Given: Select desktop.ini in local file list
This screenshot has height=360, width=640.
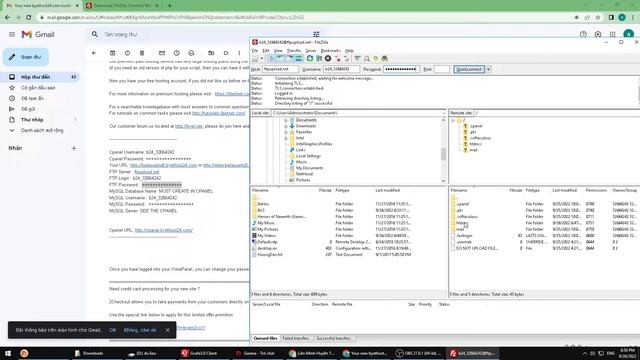Looking at the screenshot, I should click(x=267, y=248).
